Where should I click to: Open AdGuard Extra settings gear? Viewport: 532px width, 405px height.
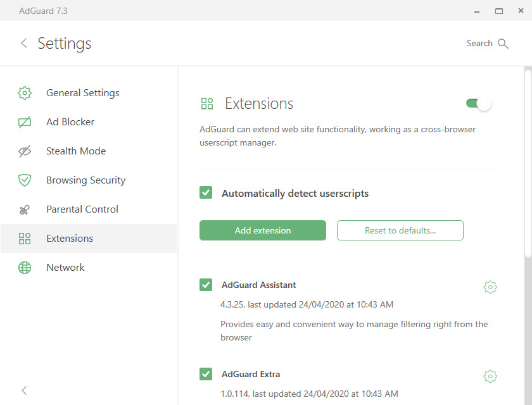point(490,376)
